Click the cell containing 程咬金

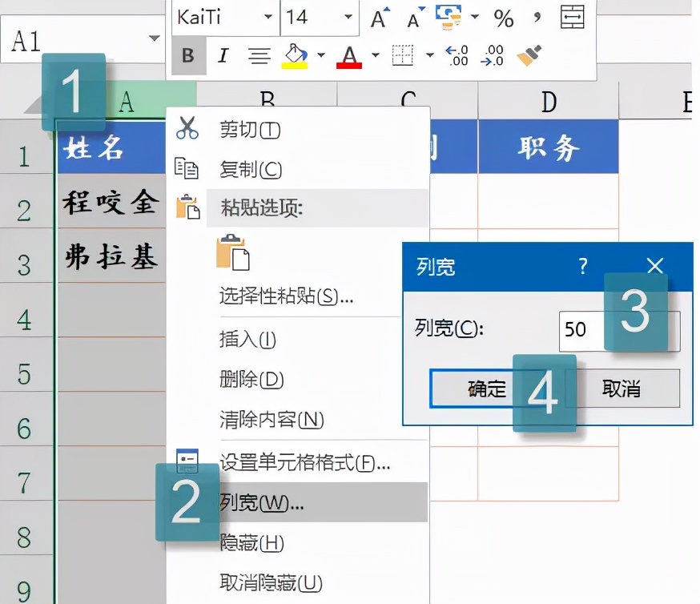(x=111, y=201)
